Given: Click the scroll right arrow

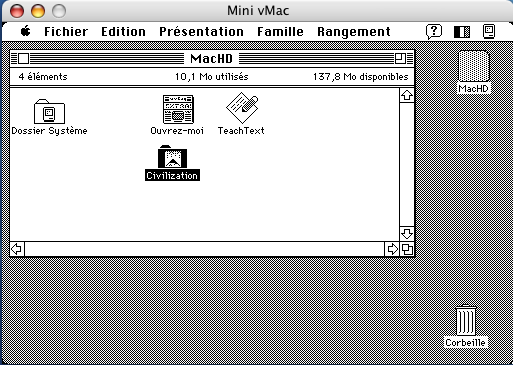Looking at the screenshot, I should (x=392, y=249).
